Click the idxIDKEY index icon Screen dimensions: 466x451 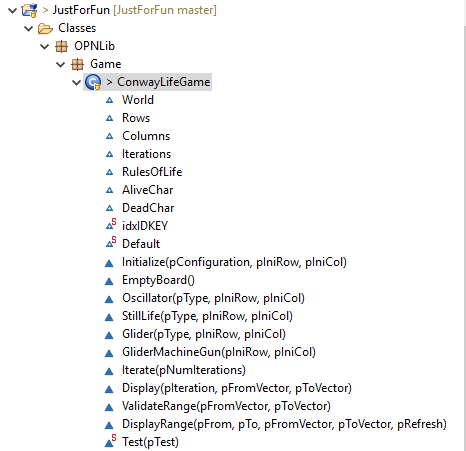pyautogui.click(x=111, y=225)
